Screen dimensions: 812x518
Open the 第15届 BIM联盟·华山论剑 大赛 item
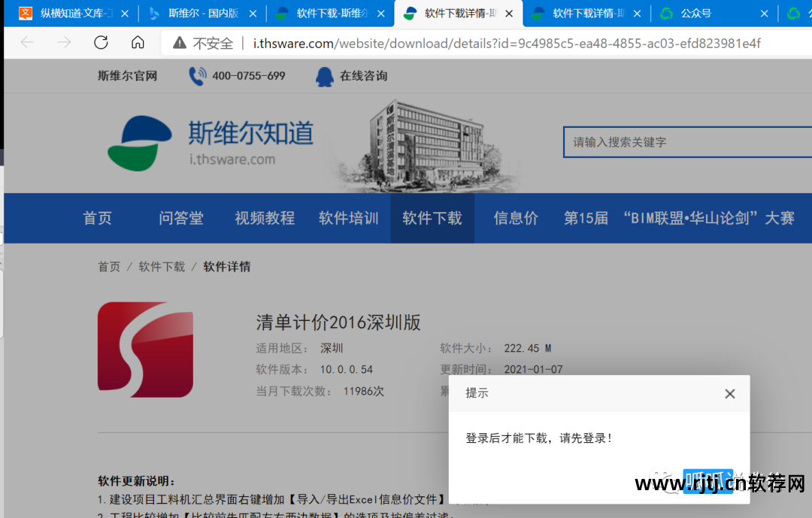pos(679,218)
